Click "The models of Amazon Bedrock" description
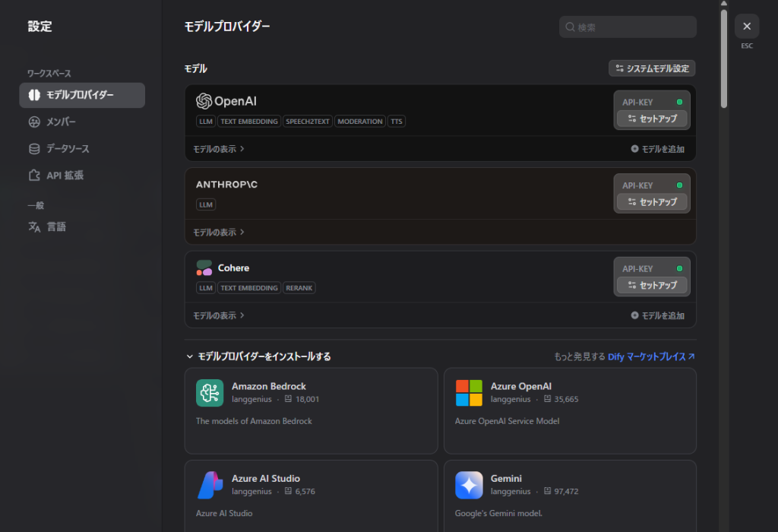 click(x=254, y=421)
